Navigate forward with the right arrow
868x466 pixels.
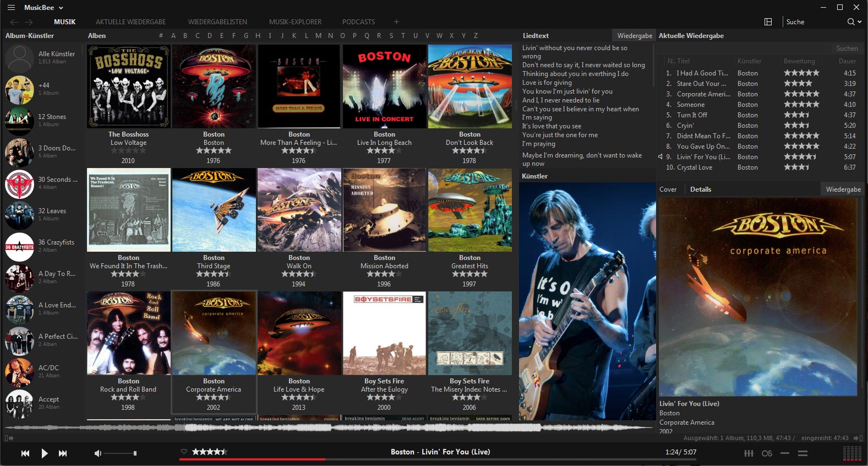29,22
